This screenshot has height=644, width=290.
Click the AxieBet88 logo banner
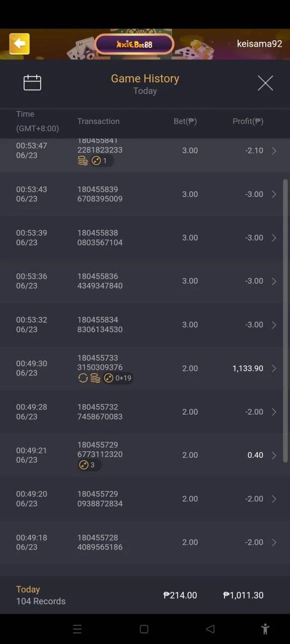point(134,44)
